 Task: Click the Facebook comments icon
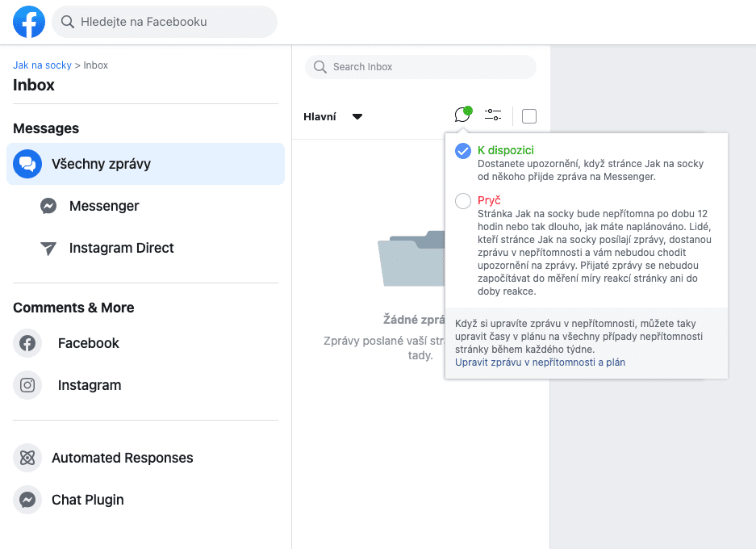tap(27, 343)
